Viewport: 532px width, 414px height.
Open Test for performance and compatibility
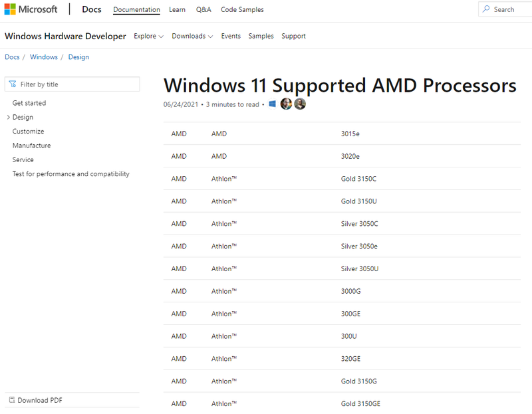(71, 174)
